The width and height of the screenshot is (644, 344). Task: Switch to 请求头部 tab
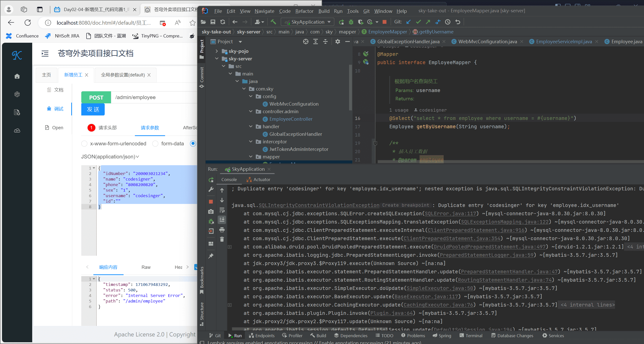pyautogui.click(x=107, y=128)
